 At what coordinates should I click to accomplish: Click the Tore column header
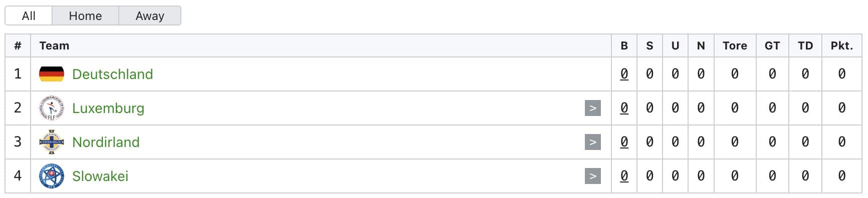[735, 45]
